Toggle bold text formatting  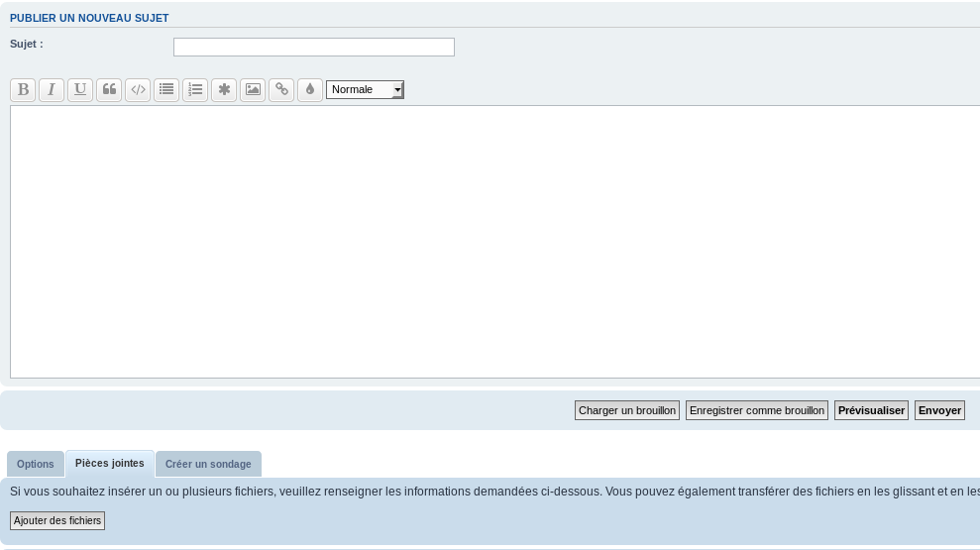click(23, 89)
